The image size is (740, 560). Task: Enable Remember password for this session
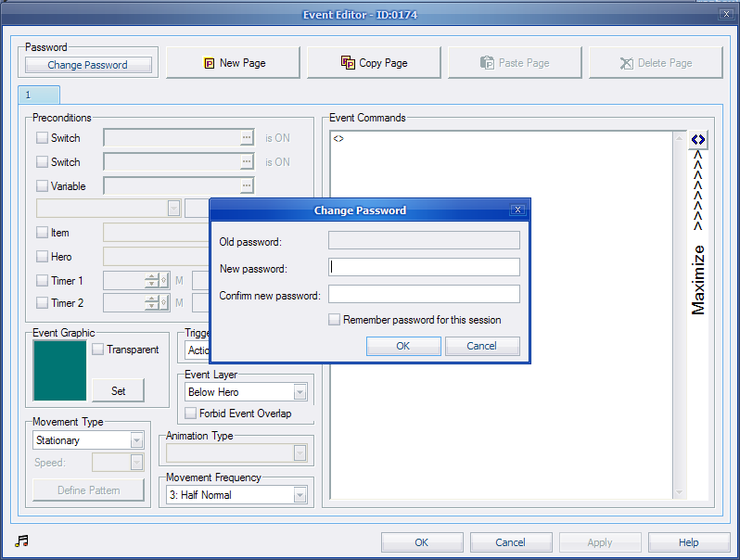(x=335, y=320)
